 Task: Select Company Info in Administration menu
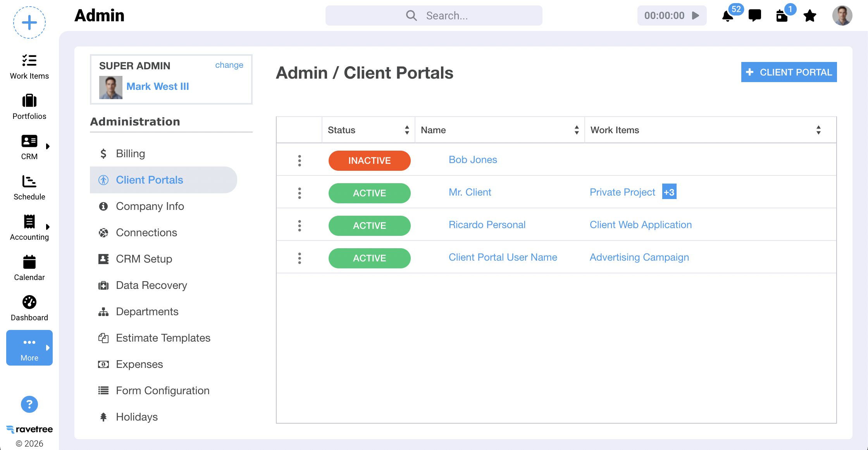(150, 206)
